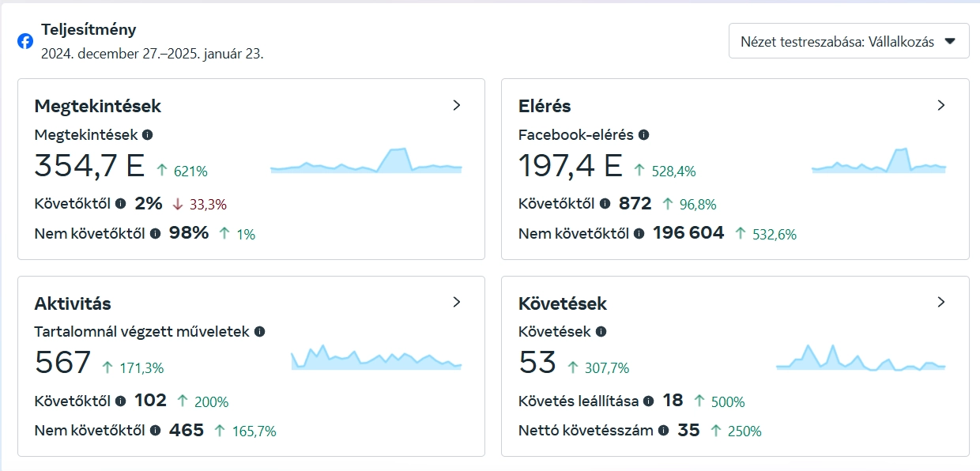This screenshot has height=471, width=980.
Task: Click info icon beside Facebook-elérés
Action: tap(643, 135)
